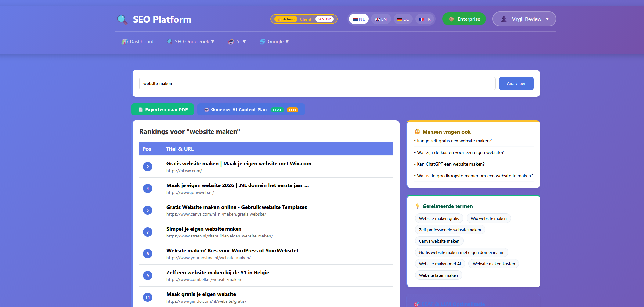
Task: Click the lightbulb icon by Gerelateerde termen
Action: pyautogui.click(x=418, y=206)
